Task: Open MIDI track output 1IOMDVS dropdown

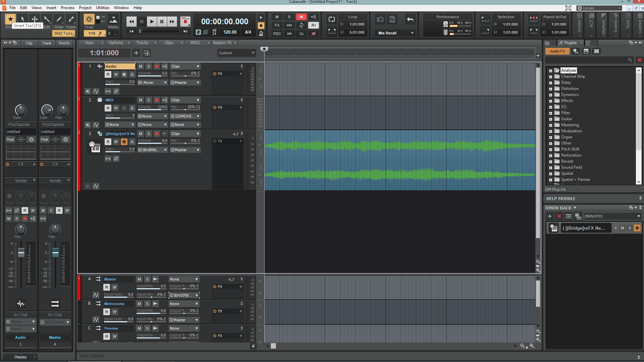Action: click(185, 116)
